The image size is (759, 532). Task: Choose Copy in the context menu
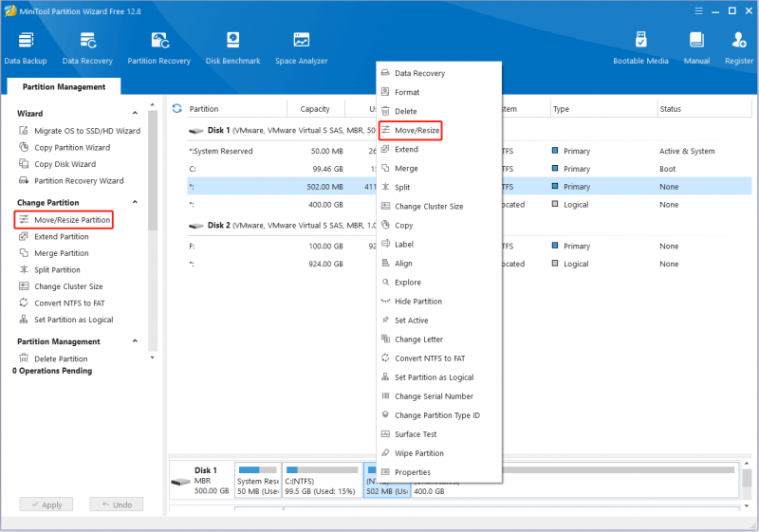pyautogui.click(x=439, y=226)
